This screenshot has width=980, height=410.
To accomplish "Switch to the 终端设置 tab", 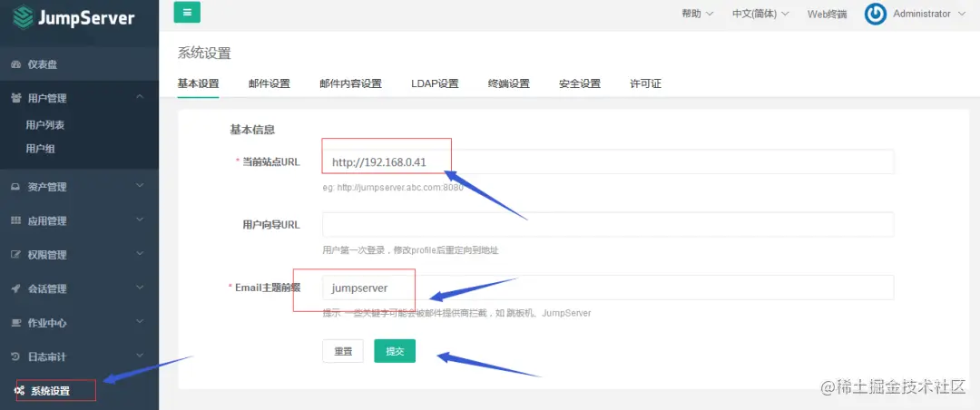I will click(x=509, y=83).
